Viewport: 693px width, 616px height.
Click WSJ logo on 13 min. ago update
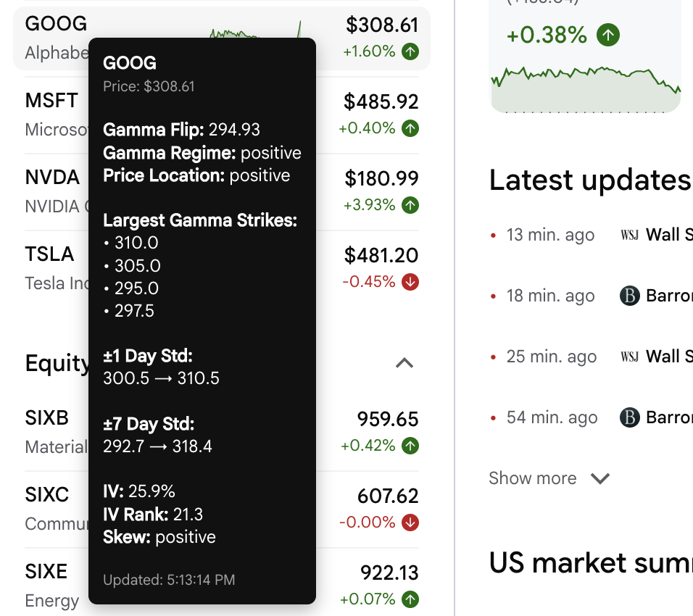629,235
